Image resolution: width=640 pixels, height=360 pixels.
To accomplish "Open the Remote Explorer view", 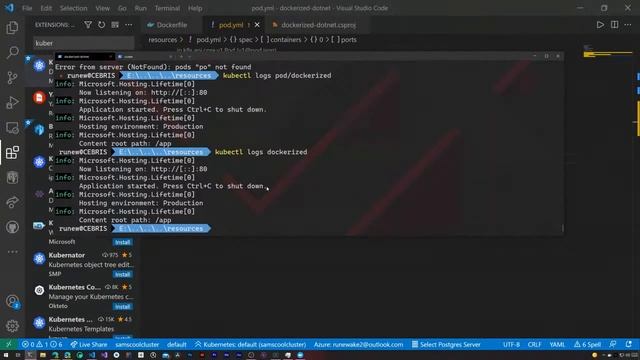I will click(12, 128).
